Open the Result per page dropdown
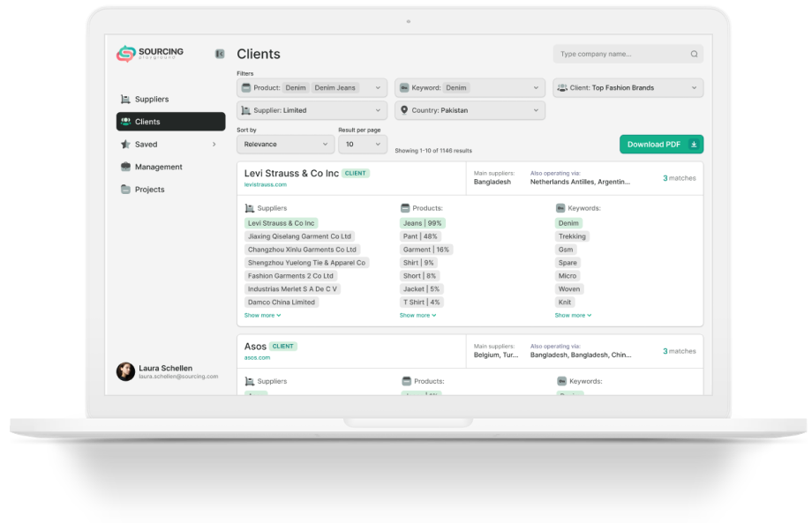Image resolution: width=812 pixels, height=523 pixels. pos(363,145)
